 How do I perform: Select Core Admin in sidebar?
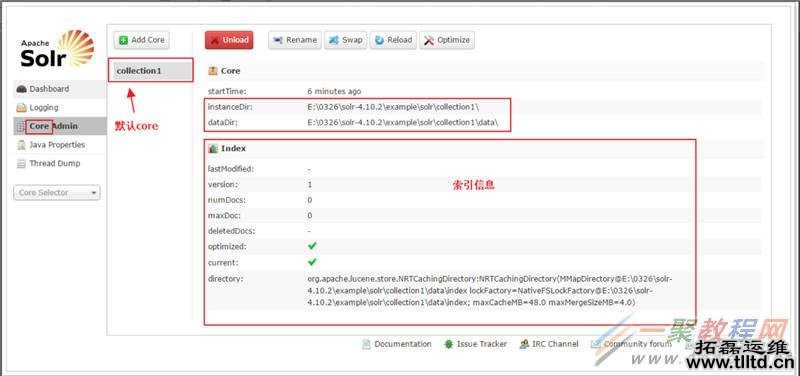pyautogui.click(x=60, y=126)
